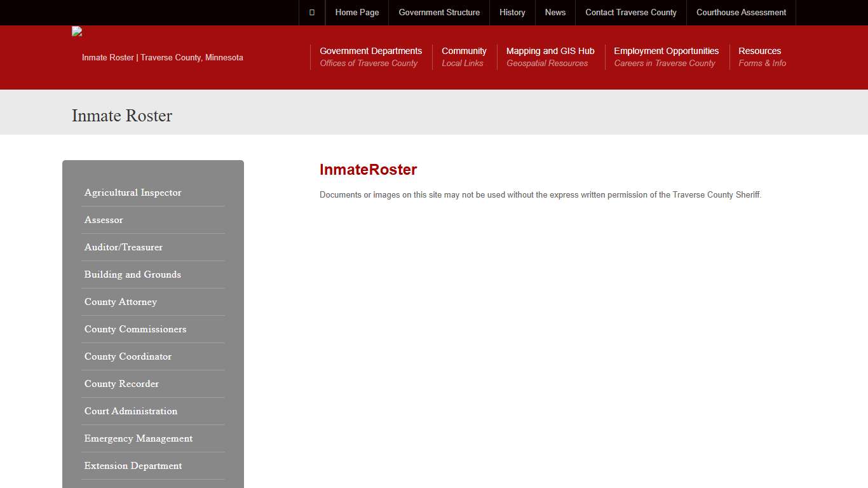The width and height of the screenshot is (868, 488).
Task: Select Court Administration in sidebar
Action: (131, 411)
